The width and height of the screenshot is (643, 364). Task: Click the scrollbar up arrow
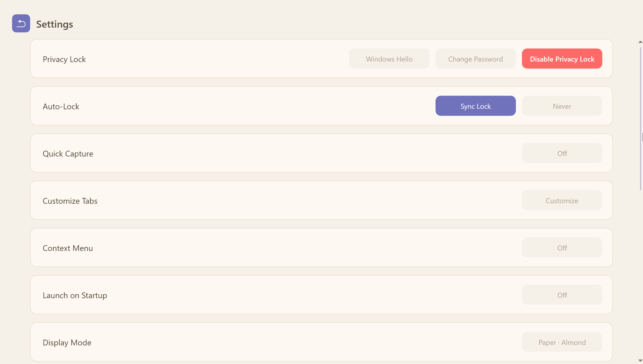click(x=640, y=42)
